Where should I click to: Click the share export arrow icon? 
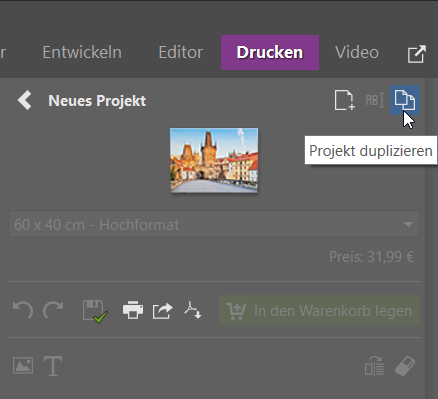tap(163, 311)
